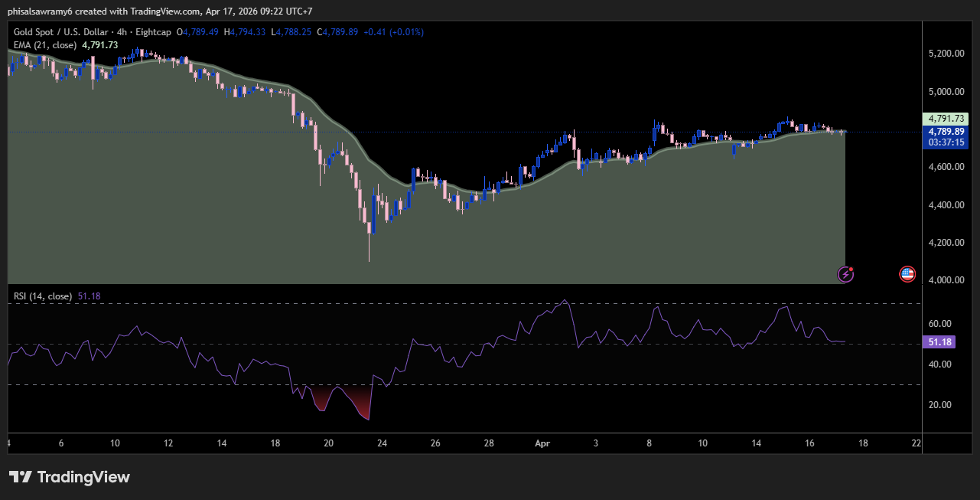
Task: Click the purple lightning bolt event icon
Action: (846, 273)
